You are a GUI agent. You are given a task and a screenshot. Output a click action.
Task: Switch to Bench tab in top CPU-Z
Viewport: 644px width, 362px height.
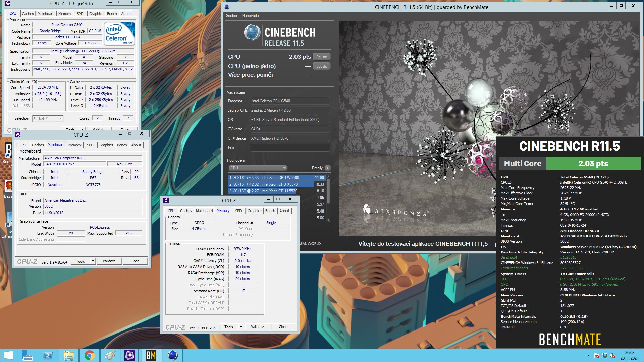tap(112, 14)
